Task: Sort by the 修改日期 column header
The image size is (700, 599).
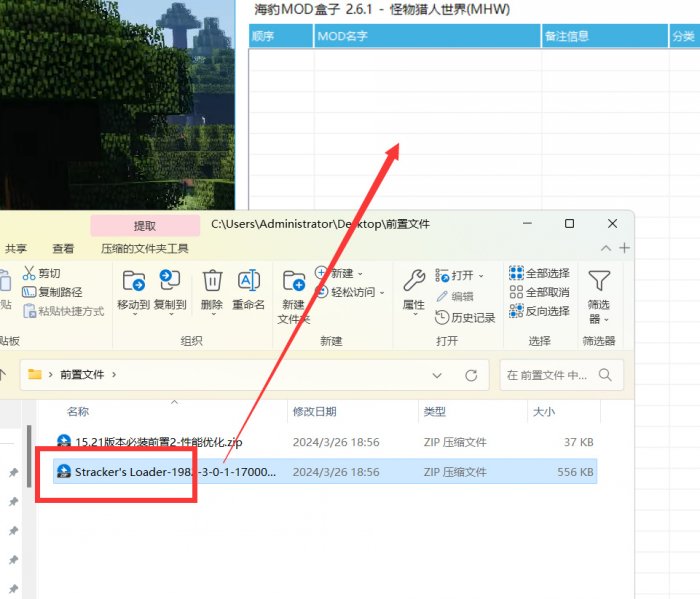Action: (x=314, y=411)
